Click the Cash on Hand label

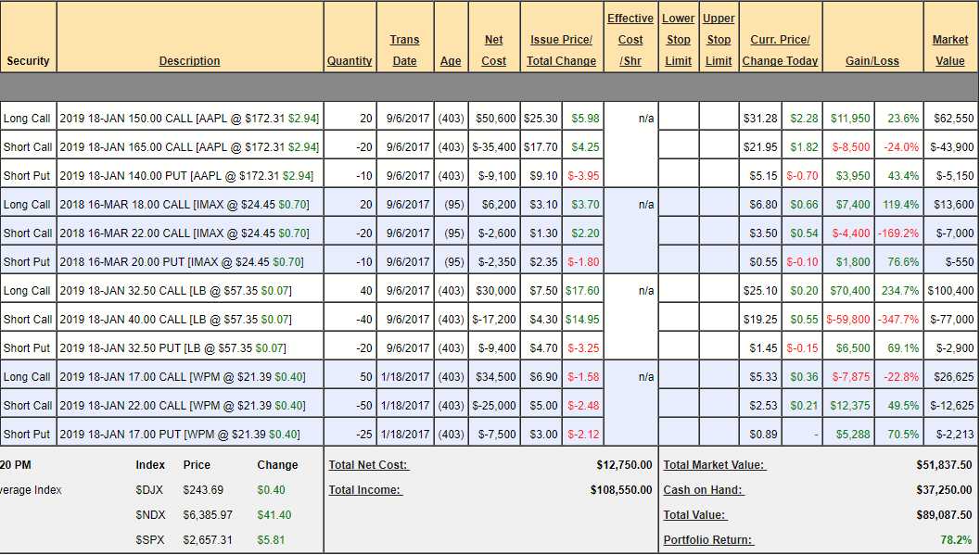(703, 490)
